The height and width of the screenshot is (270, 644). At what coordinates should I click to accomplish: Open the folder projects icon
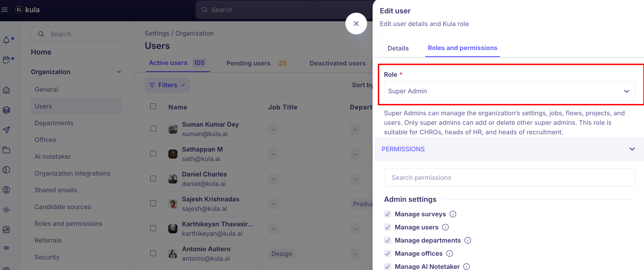coord(6,150)
